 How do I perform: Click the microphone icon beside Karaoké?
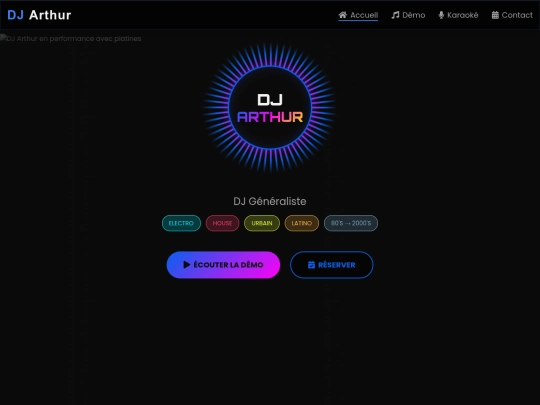441,15
